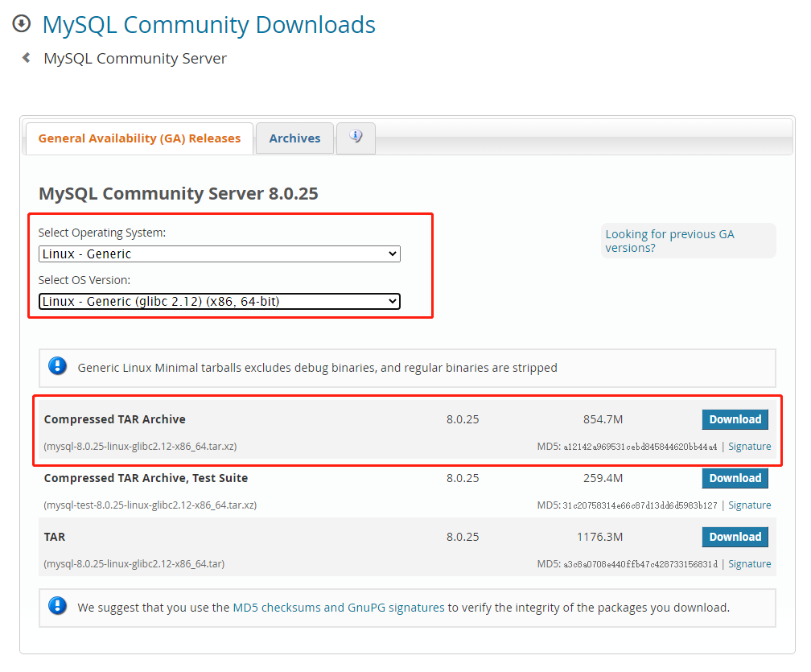Download the 1176.3M TAR package
This screenshot has height=672, width=811.
[735, 537]
